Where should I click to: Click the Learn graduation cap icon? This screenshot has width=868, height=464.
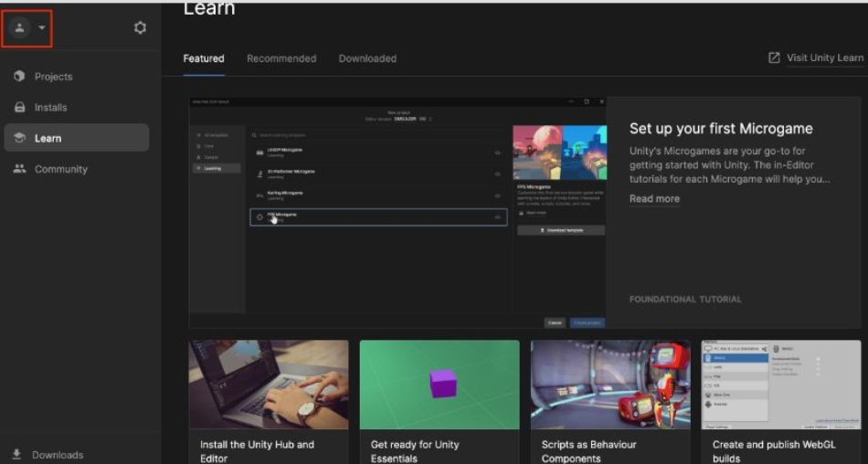[19, 138]
